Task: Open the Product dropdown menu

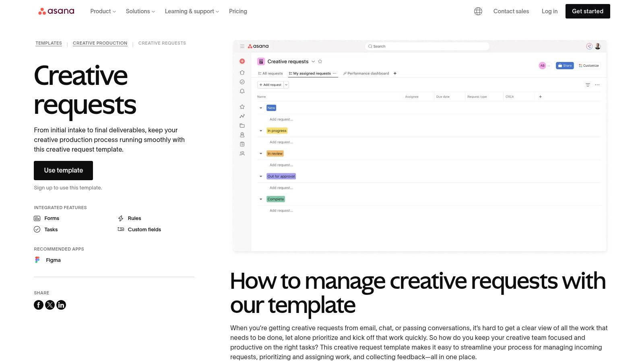Action: click(103, 11)
